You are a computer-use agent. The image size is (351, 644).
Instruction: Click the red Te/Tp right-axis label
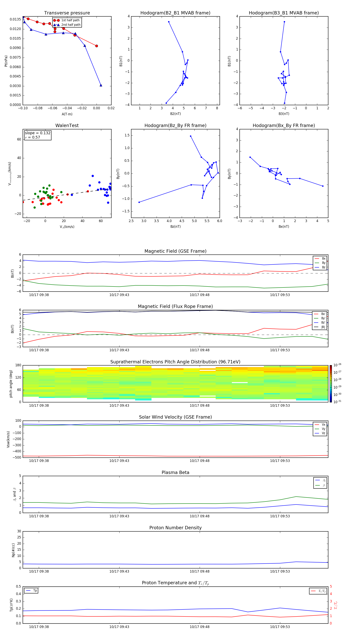point(336,605)
